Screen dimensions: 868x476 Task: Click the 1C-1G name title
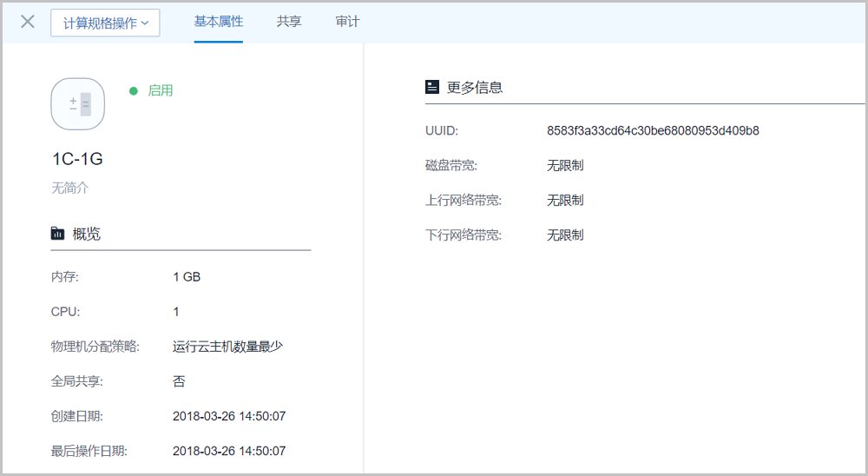[77, 159]
